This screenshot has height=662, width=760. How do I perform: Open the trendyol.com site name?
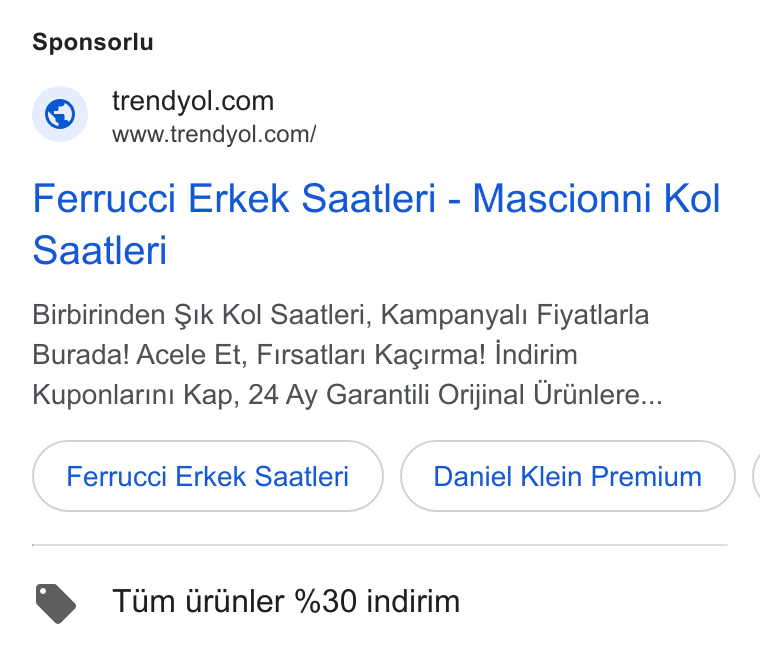pos(193,101)
